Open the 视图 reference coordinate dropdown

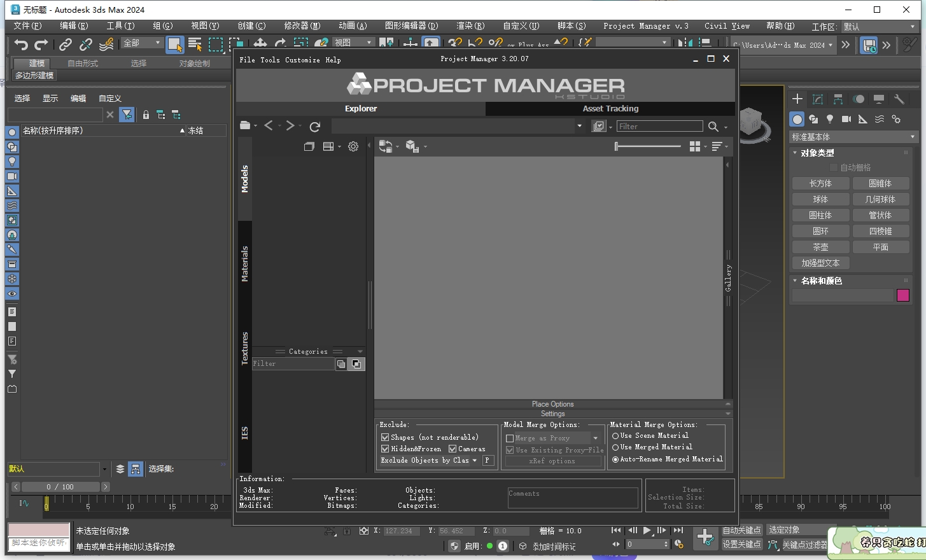pos(354,43)
